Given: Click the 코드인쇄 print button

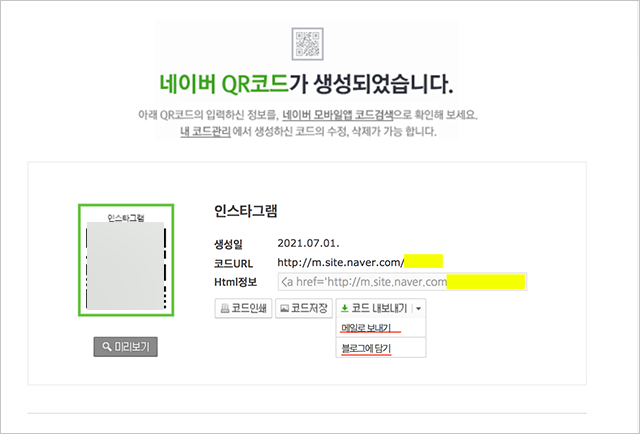Looking at the screenshot, I should [243, 308].
